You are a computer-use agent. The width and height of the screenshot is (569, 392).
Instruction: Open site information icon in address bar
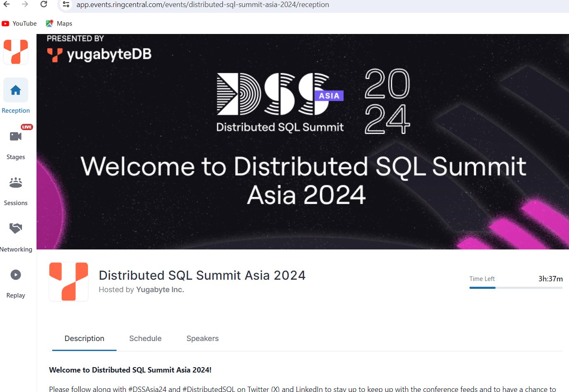pos(66,5)
